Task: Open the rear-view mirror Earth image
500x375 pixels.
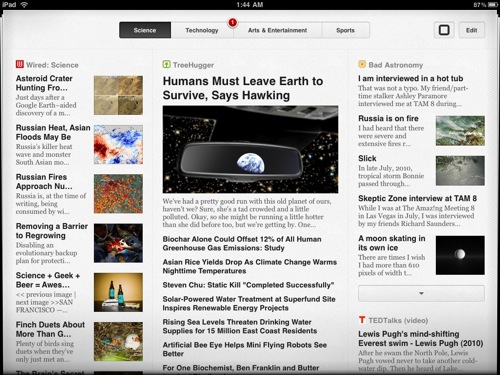Action: (x=250, y=149)
